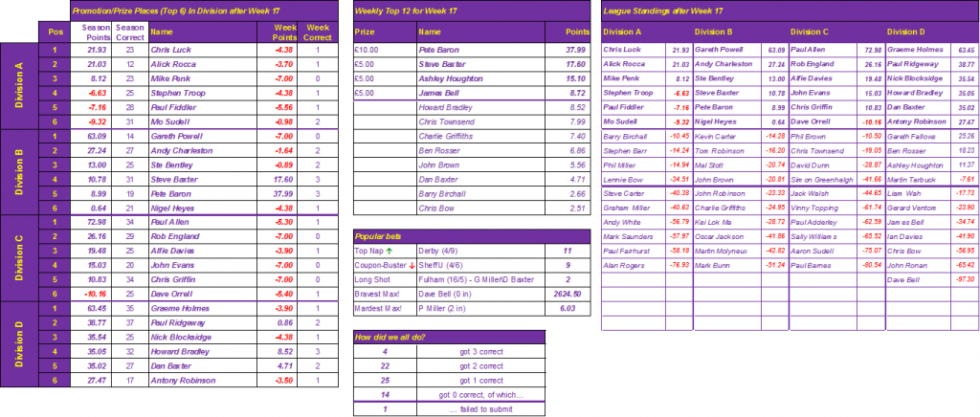Select the got 3 correct row text

pos(481,351)
